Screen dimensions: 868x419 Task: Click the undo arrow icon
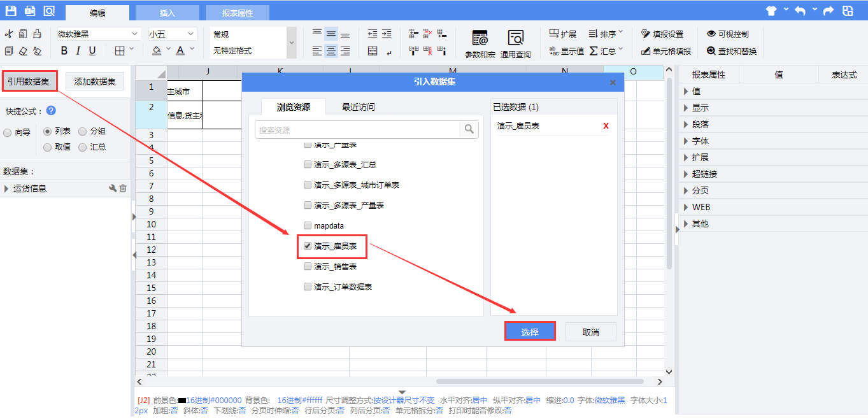coord(800,11)
